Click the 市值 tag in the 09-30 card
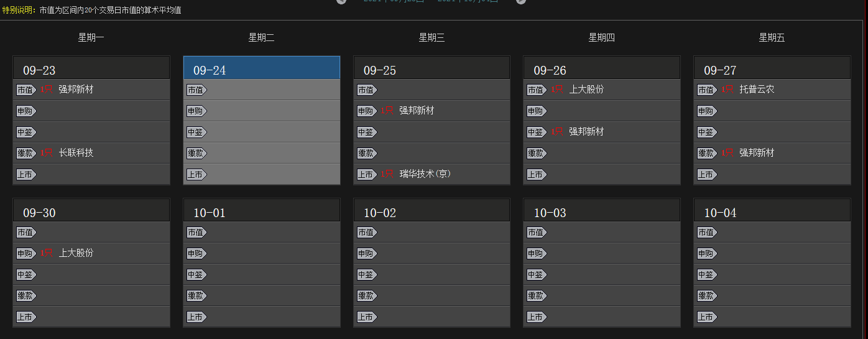Viewport: 868px width, 339px height. click(x=26, y=233)
